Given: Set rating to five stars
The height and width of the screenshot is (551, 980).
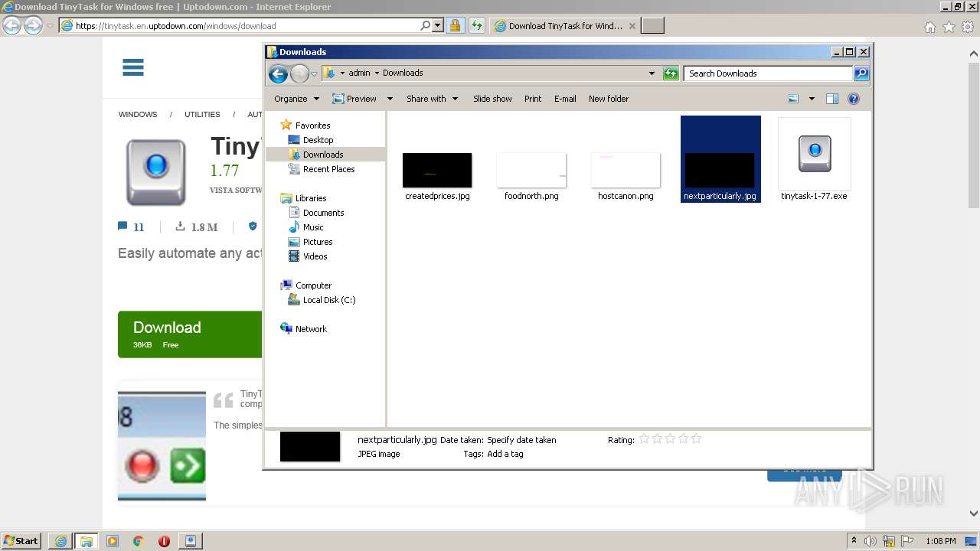Looking at the screenshot, I should (x=696, y=439).
